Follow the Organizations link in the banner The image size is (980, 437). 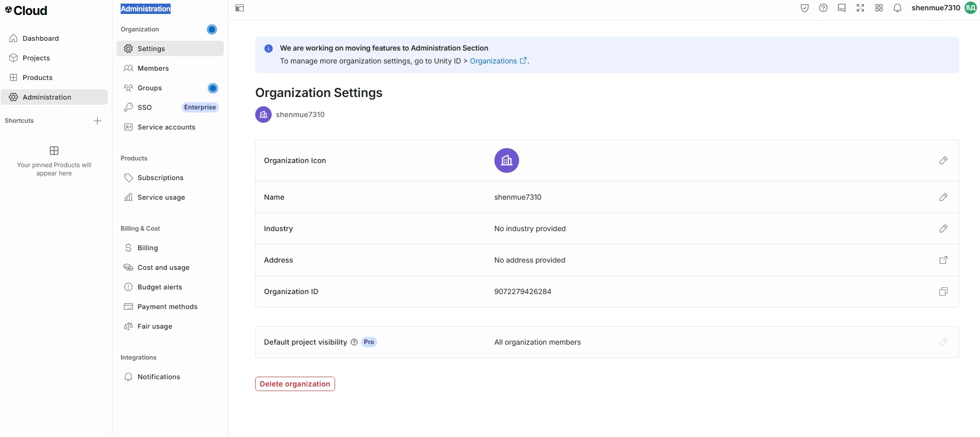click(498, 61)
